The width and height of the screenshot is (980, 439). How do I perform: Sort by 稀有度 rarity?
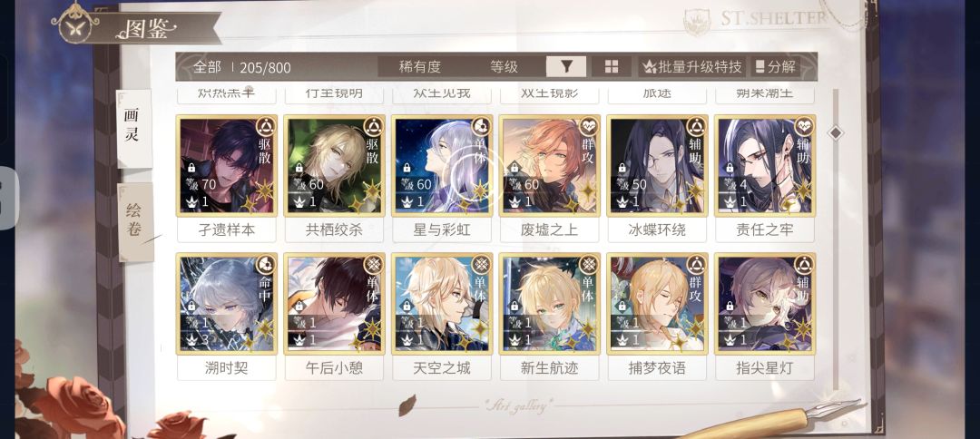click(x=420, y=67)
